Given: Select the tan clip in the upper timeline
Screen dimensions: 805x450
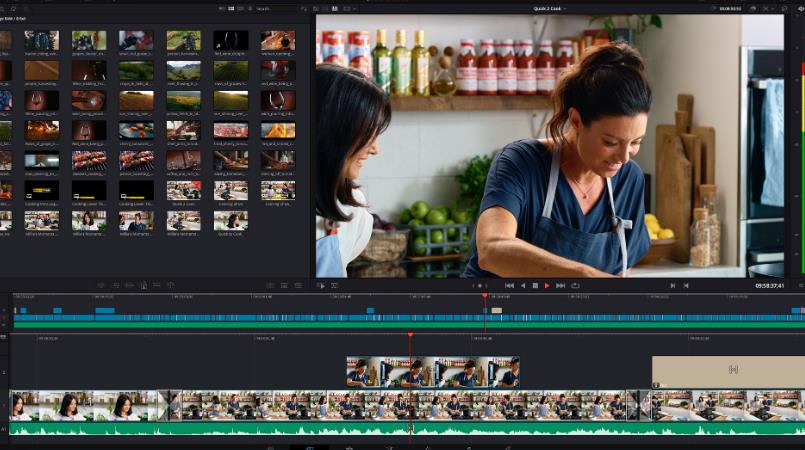Looking at the screenshot, I should [x=496, y=310].
